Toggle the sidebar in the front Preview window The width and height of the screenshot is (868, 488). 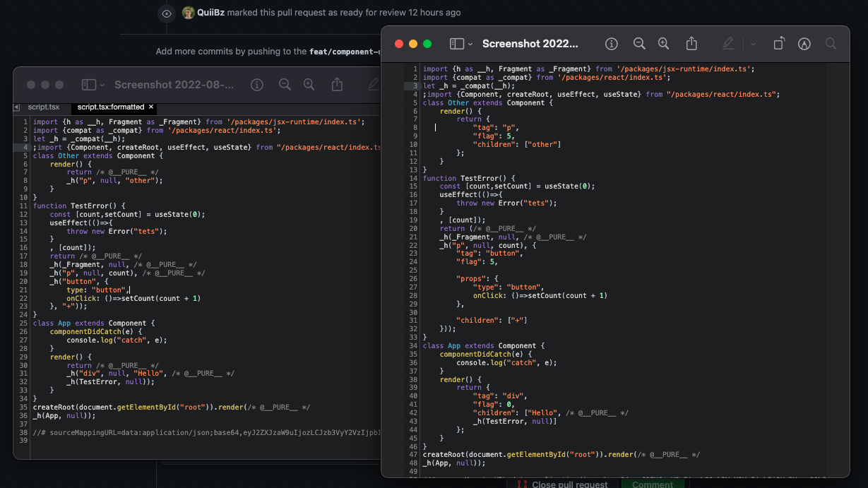point(457,44)
